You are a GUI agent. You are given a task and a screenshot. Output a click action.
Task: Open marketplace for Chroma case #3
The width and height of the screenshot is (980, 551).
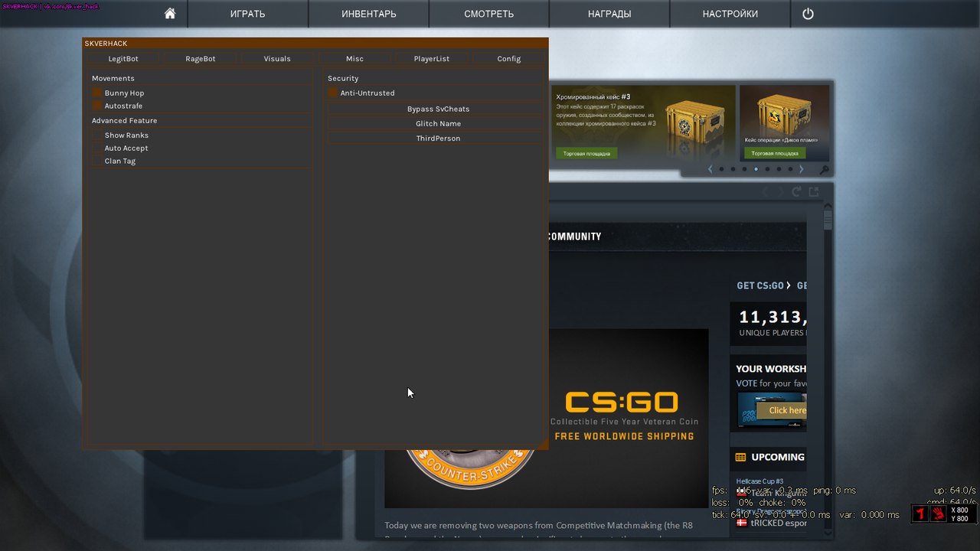586,153
